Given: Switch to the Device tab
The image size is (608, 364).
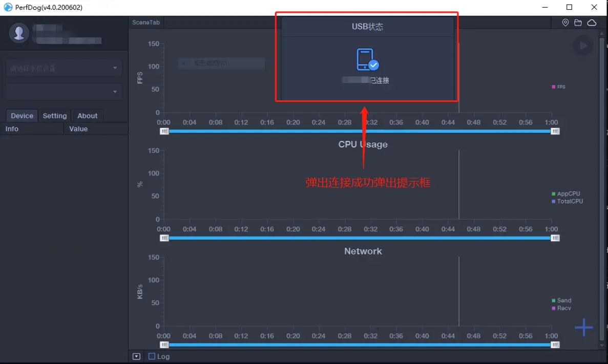Looking at the screenshot, I should click(x=22, y=116).
